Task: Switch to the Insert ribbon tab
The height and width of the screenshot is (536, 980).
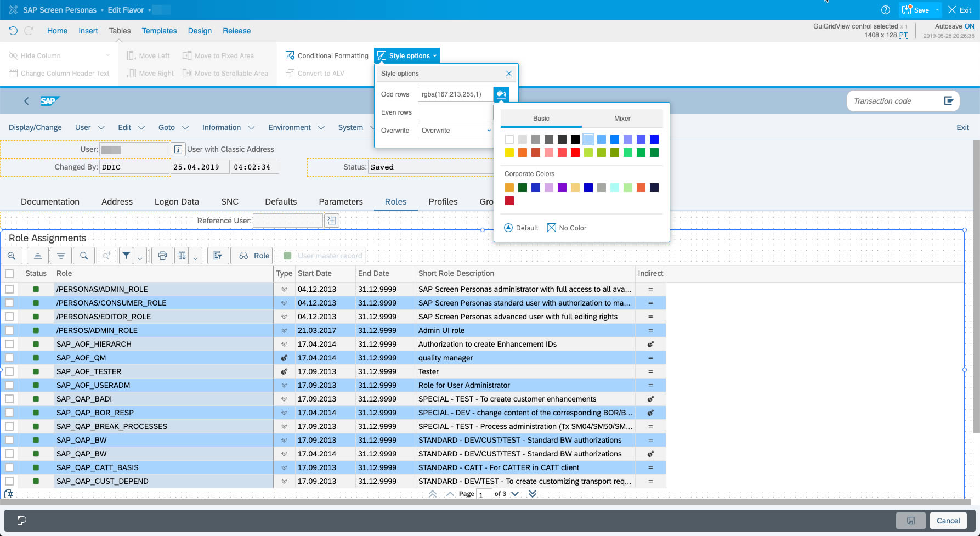Action: (x=88, y=31)
